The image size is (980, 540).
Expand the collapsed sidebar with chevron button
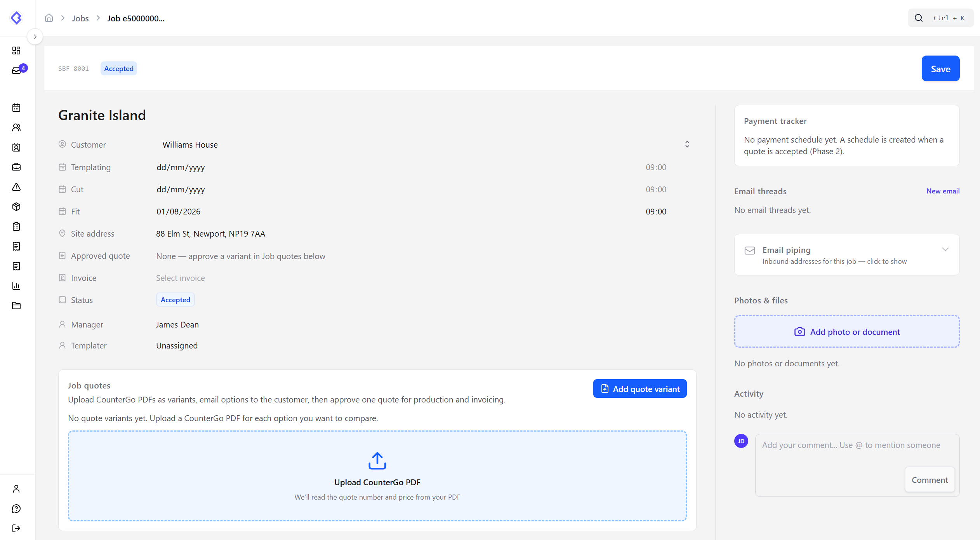pyautogui.click(x=35, y=37)
